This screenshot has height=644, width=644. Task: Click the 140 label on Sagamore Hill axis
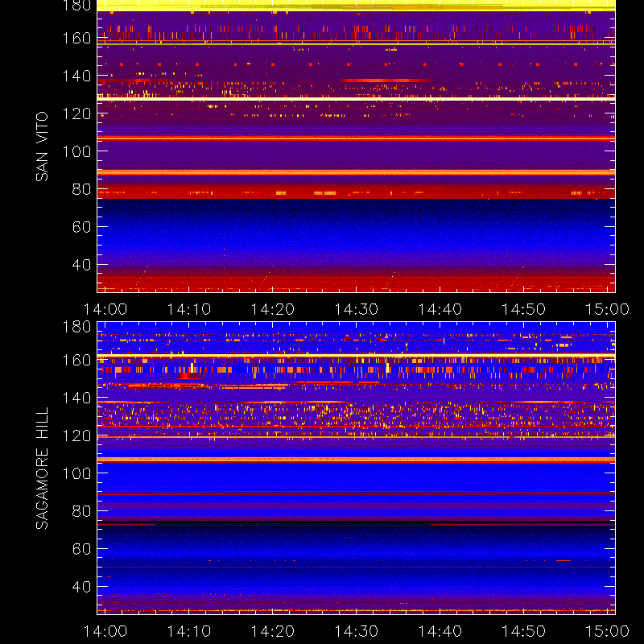pyautogui.click(x=76, y=398)
